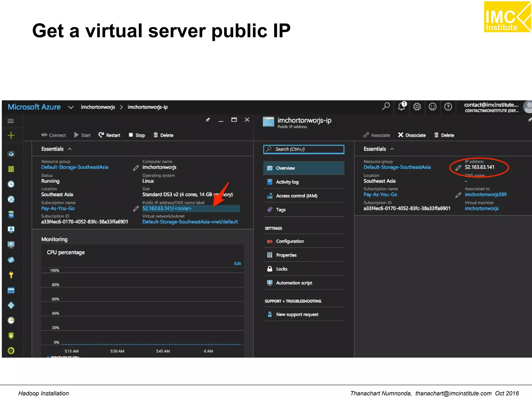Image resolution: width=532 pixels, height=399 pixels.
Task: Open the App Services globe sidebar icon
Action: pos(11,199)
